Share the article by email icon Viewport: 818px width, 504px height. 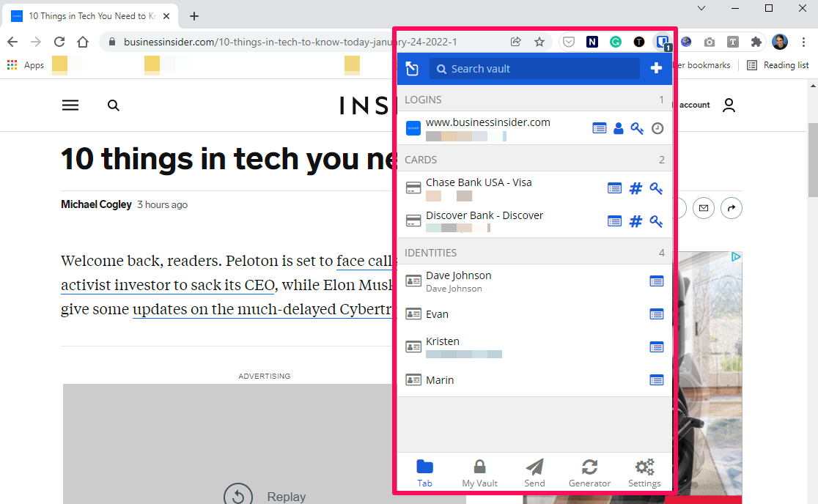[x=703, y=209]
